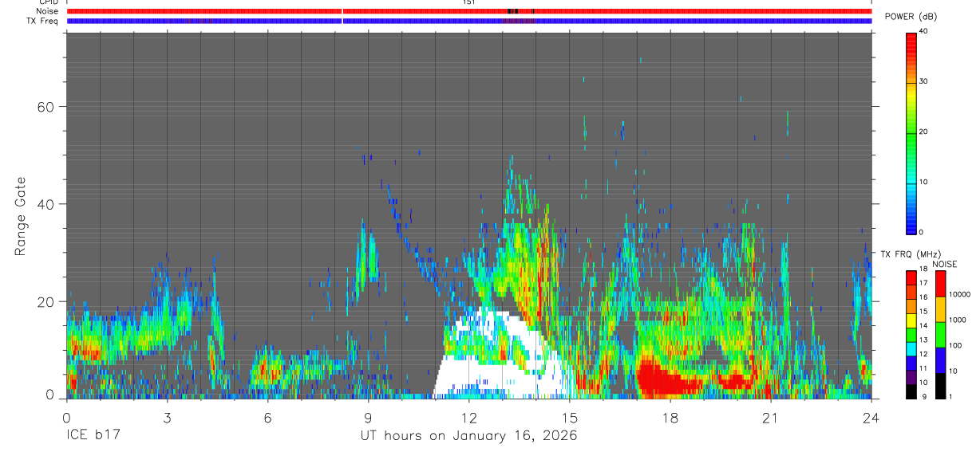Click the 100 label in the NOISE legend

click(x=956, y=346)
